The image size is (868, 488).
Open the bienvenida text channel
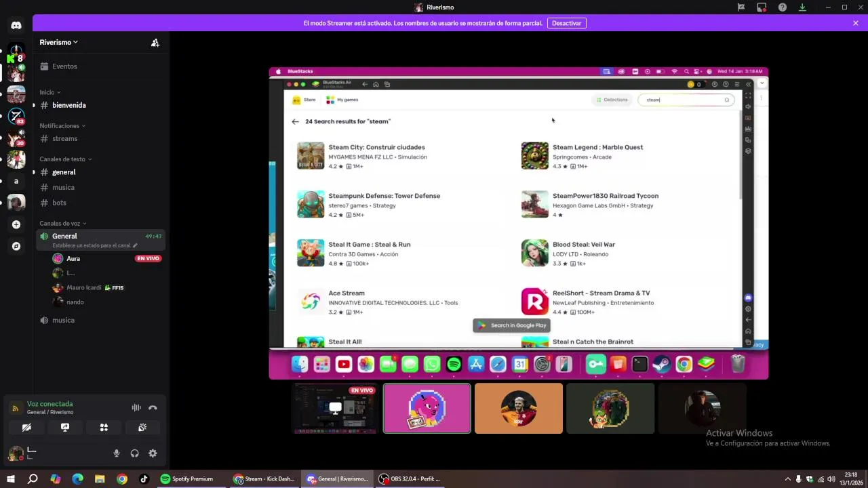tap(100, 105)
